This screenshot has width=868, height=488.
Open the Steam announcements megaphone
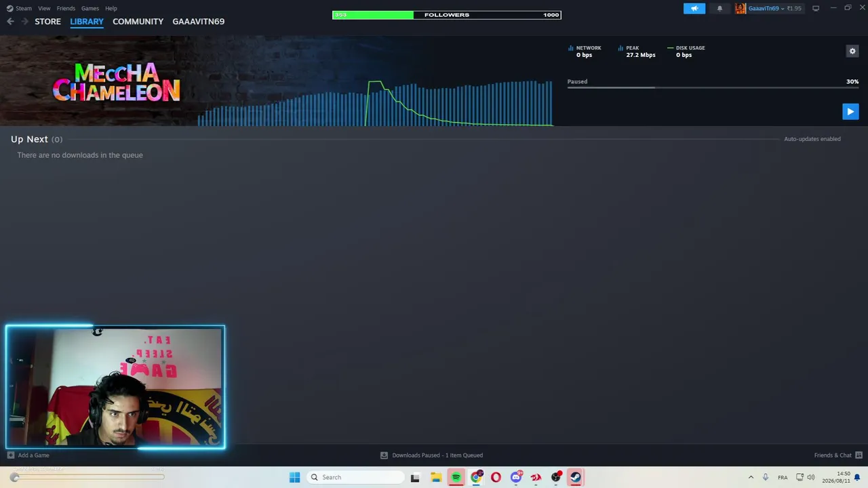(x=694, y=8)
